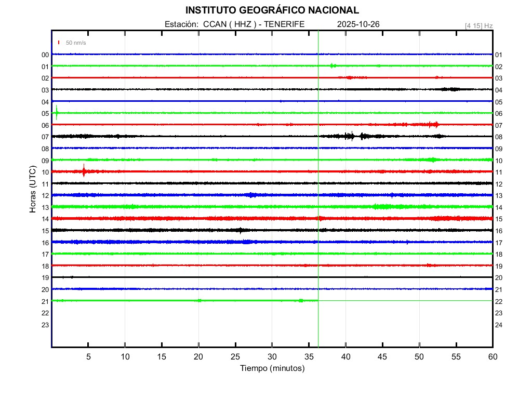
Task: Click the large spike on 05 hour green trace
Action: [x=56, y=112]
